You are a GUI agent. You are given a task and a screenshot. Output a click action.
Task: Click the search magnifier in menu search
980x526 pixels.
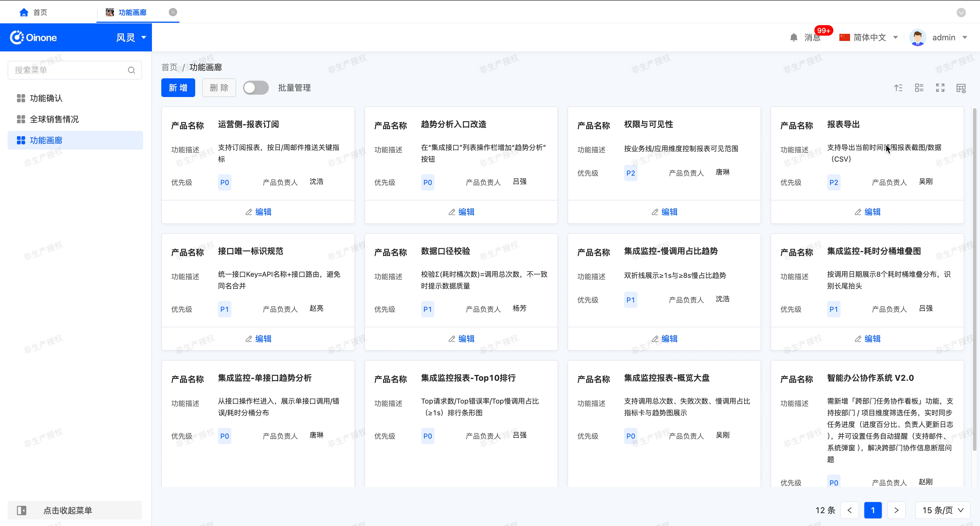coord(131,70)
